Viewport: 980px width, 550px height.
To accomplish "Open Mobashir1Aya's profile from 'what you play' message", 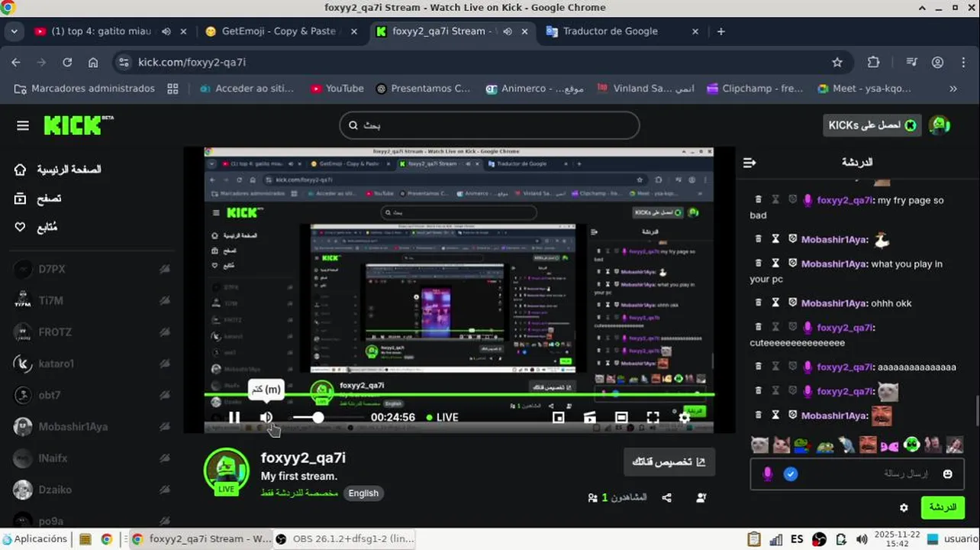I will pos(834,264).
